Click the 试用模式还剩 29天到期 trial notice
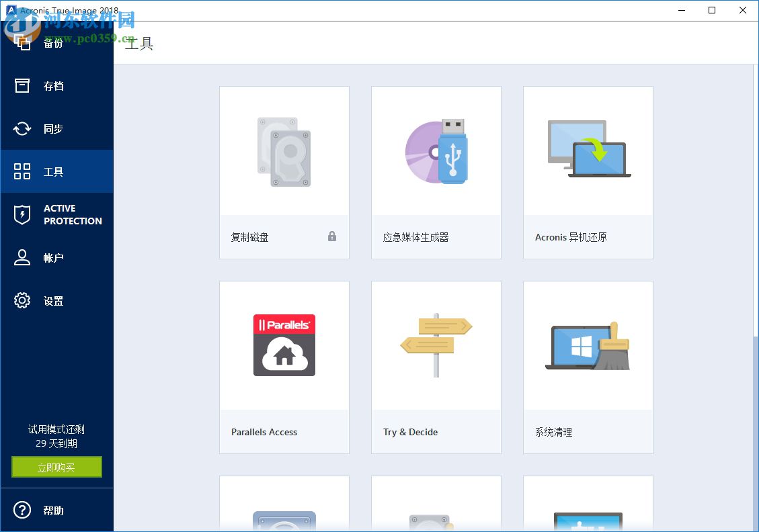The image size is (759, 532). [x=56, y=435]
